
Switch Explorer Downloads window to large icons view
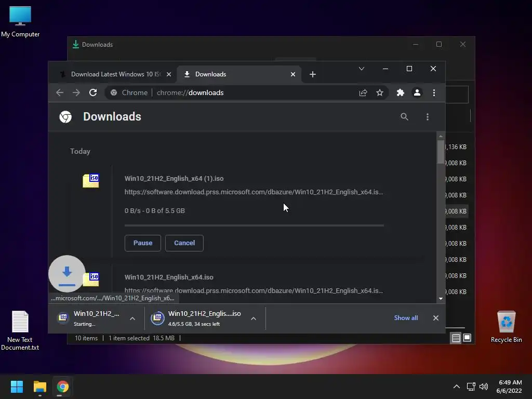pyautogui.click(x=467, y=338)
